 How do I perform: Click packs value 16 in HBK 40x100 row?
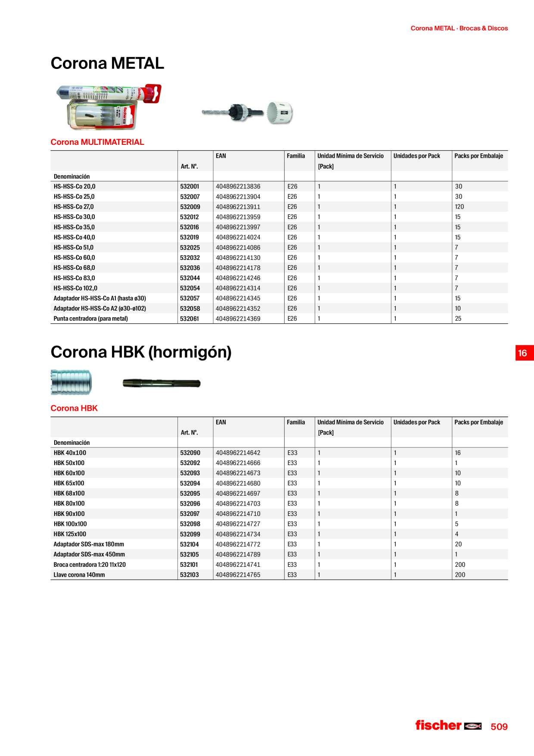click(458, 453)
